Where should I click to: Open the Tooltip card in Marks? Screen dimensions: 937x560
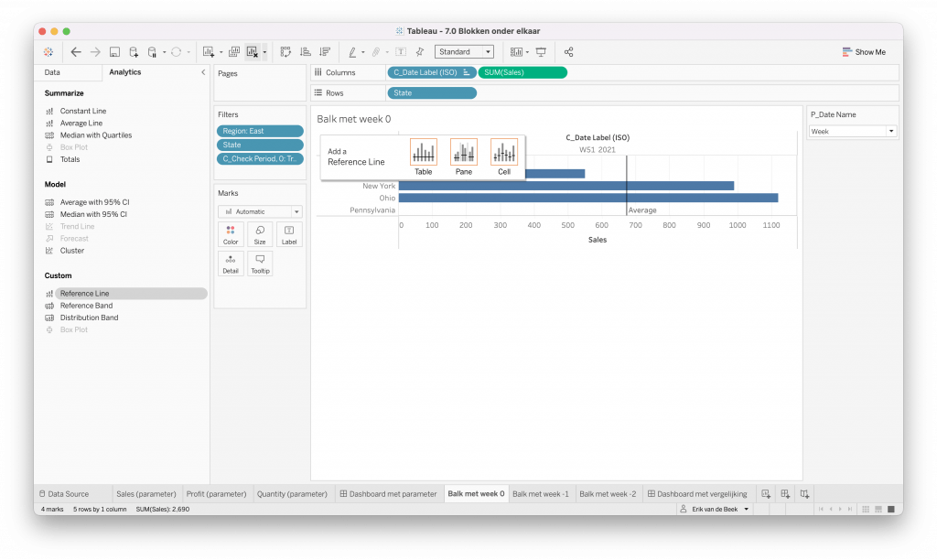point(260,264)
